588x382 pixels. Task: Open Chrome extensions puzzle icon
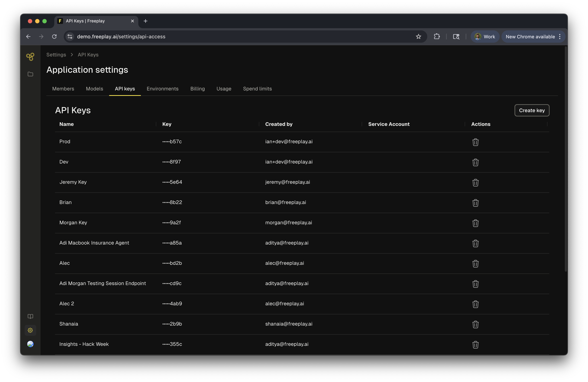[436, 37]
